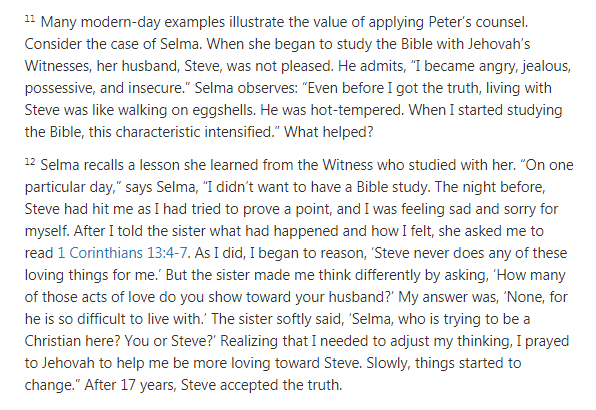Click the words "Bible study" in paragraph 12
This screenshot has width=596, height=410.
coord(393,187)
